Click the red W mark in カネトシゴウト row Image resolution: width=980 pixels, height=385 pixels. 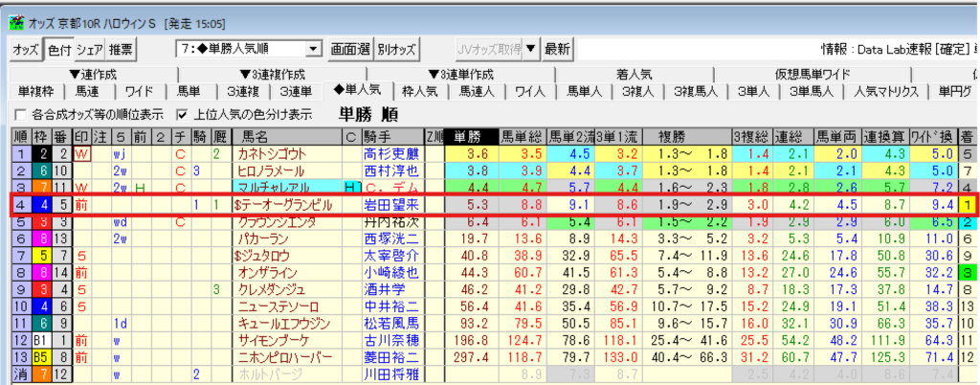click(81, 153)
